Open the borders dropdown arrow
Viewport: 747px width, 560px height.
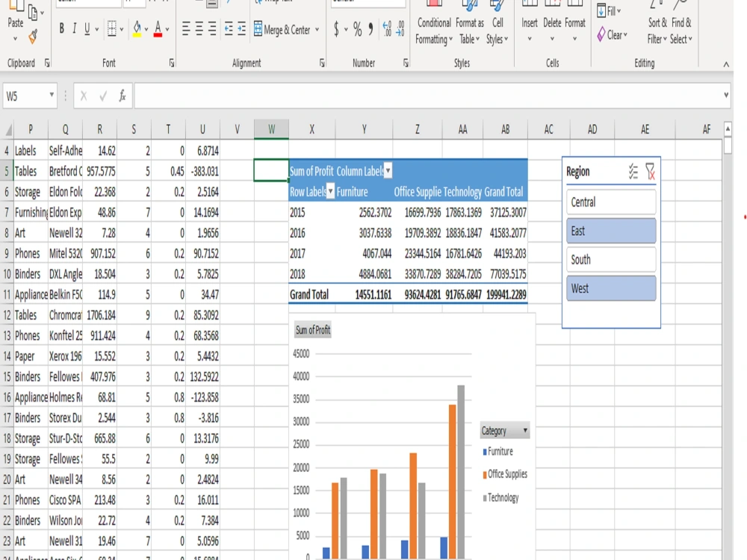click(122, 30)
